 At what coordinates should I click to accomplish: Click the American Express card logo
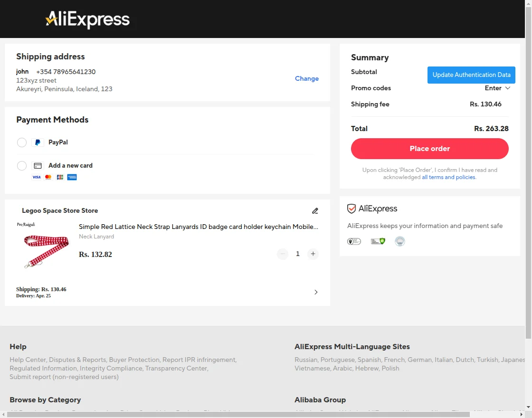pos(72,177)
